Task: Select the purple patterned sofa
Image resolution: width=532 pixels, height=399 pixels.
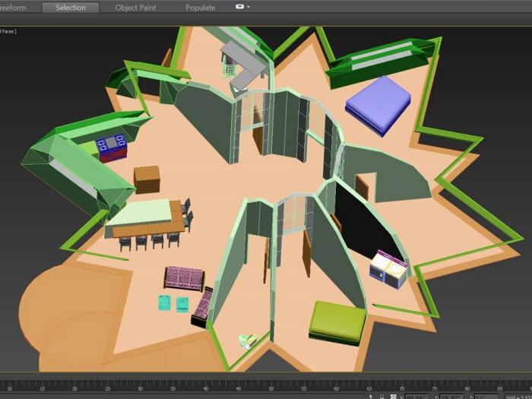Action: (x=185, y=278)
